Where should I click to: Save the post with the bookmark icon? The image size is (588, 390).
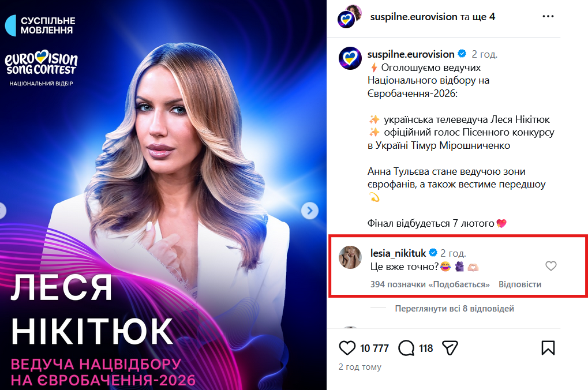(548, 348)
